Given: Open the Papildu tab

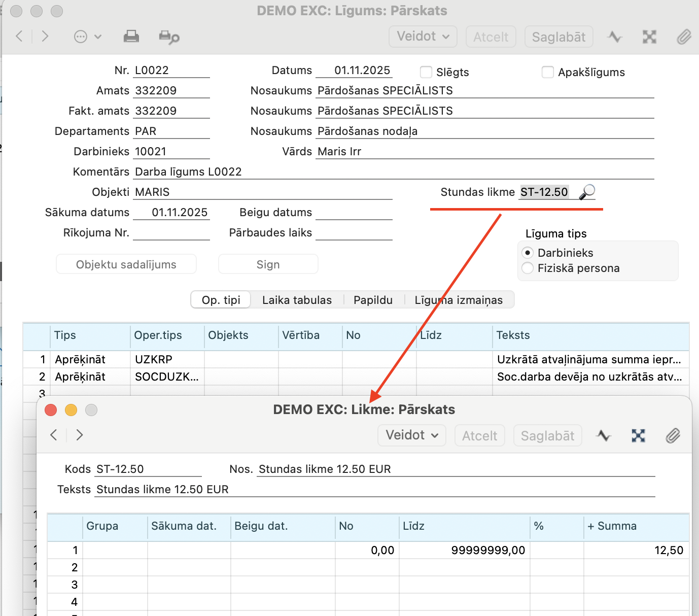Looking at the screenshot, I should [x=373, y=300].
